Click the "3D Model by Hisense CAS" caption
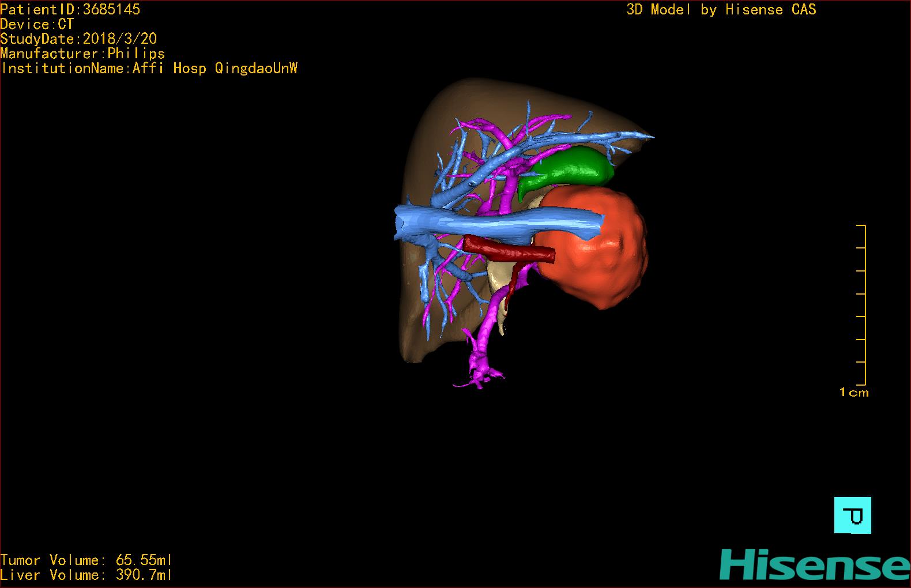 click(721, 10)
